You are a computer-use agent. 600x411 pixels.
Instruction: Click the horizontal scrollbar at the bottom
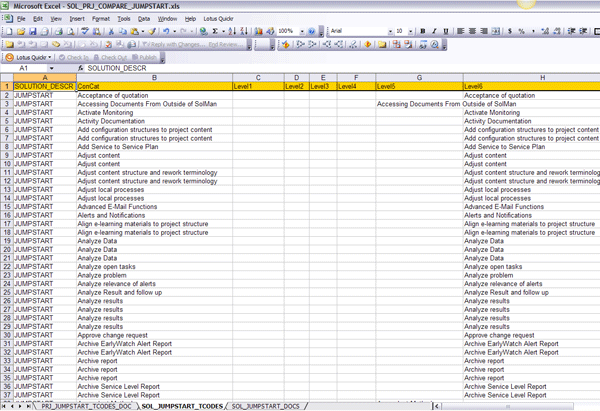[x=509, y=406]
